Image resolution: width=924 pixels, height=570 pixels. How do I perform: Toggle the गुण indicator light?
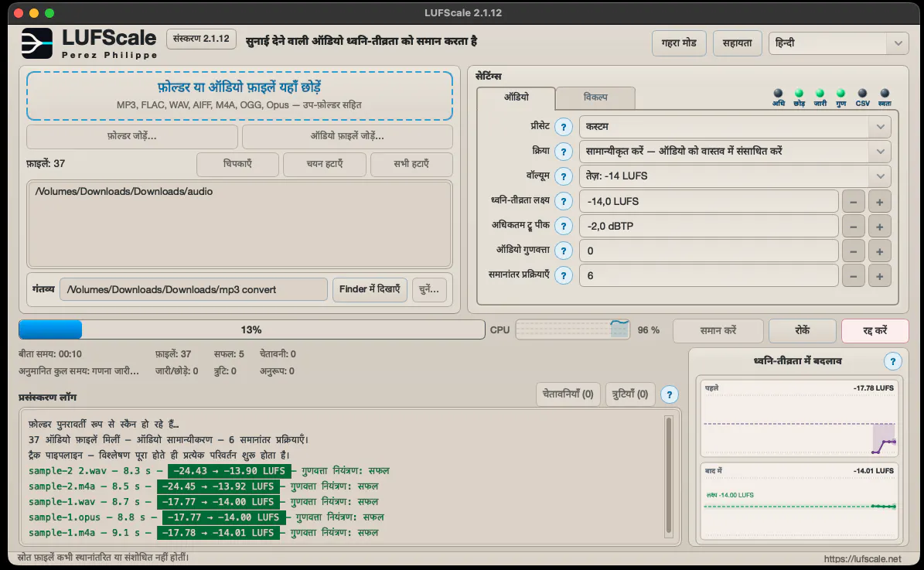[841, 93]
